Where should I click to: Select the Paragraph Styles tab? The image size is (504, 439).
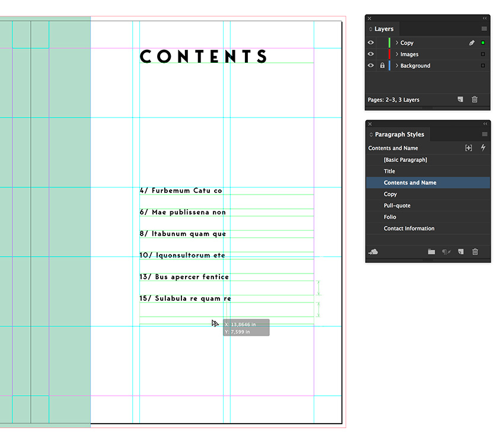[x=399, y=135]
